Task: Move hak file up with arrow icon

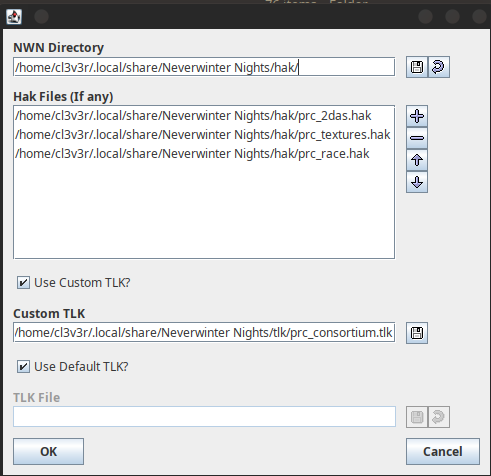Action: (x=417, y=160)
